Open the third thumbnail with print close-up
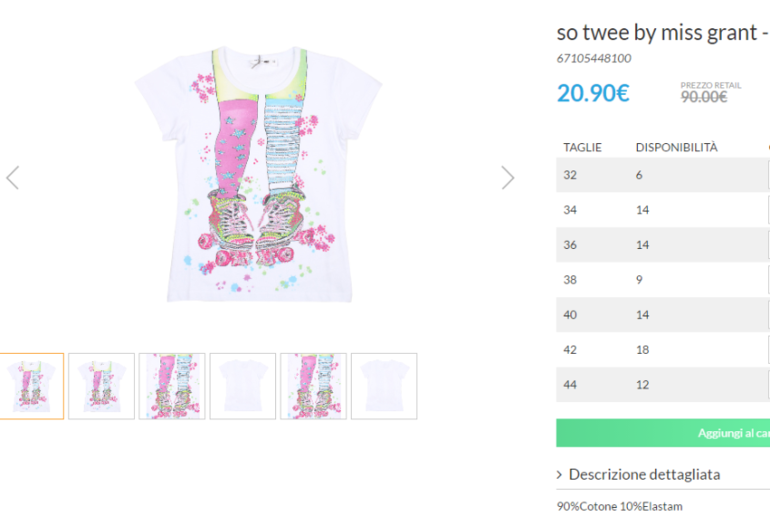Image resolution: width=770 pixels, height=517 pixels. pos(172,386)
